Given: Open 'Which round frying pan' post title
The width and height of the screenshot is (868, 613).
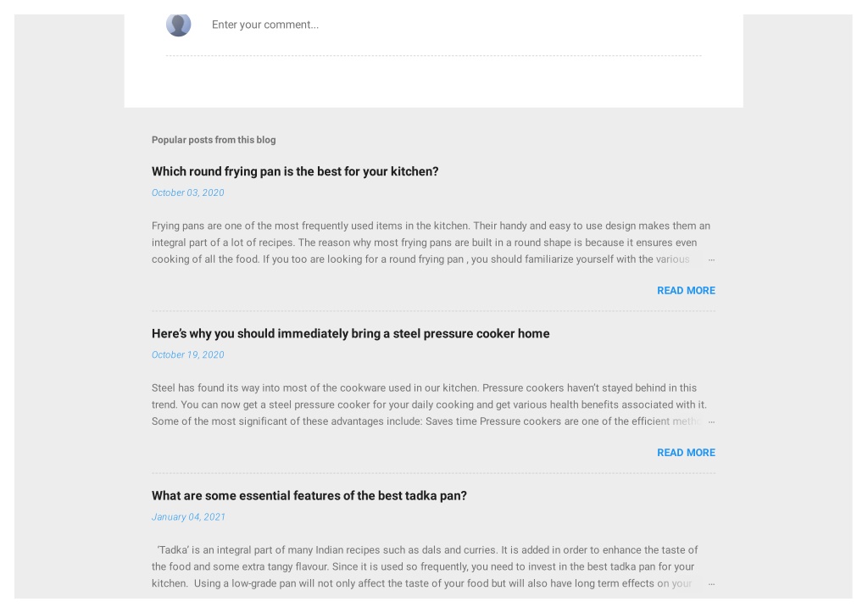Looking at the screenshot, I should pos(295,171).
